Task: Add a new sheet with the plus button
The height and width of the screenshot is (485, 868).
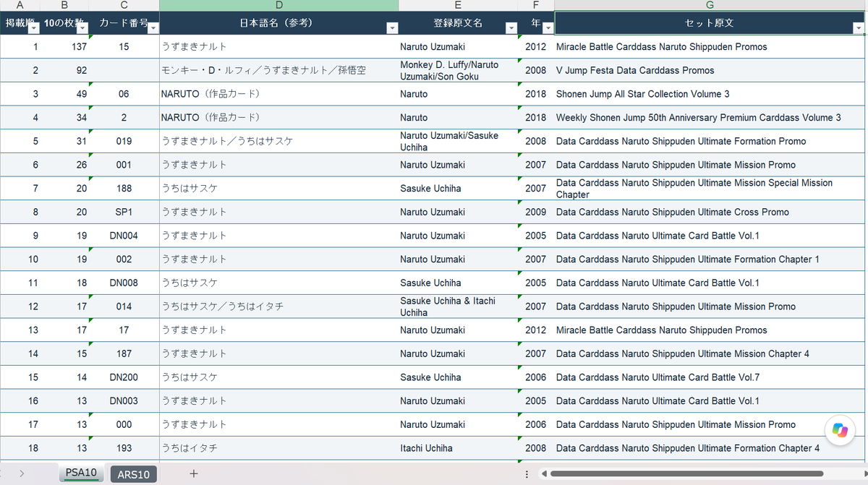Action: point(193,473)
